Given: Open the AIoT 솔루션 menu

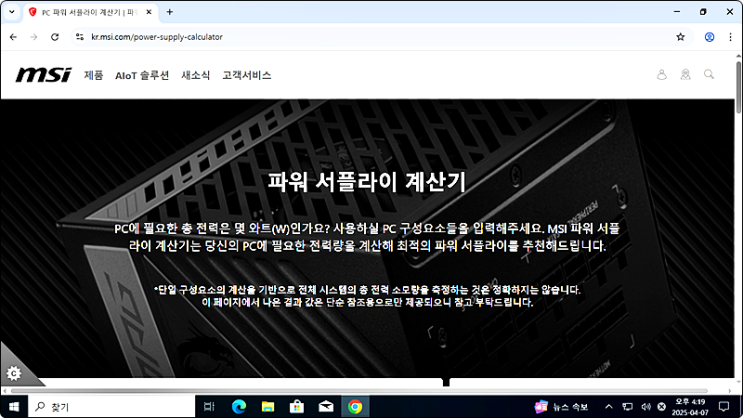Looking at the screenshot, I should pos(142,75).
